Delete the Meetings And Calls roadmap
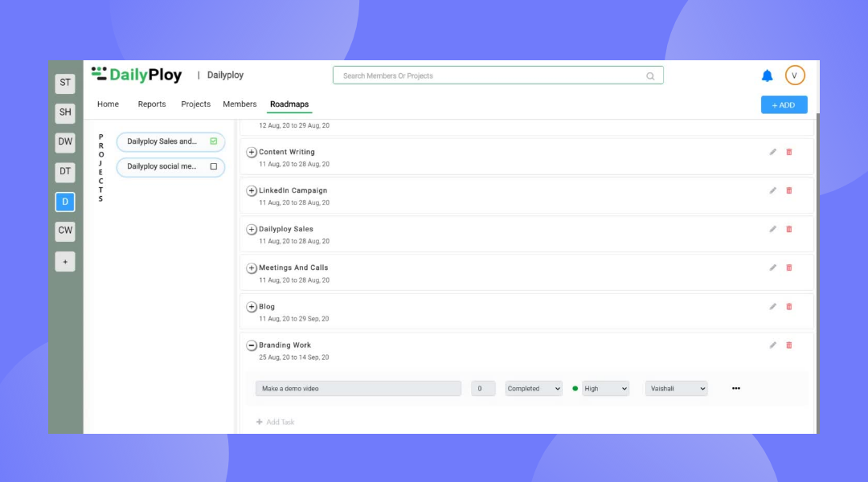Viewport: 868px width, 482px height. tap(789, 268)
